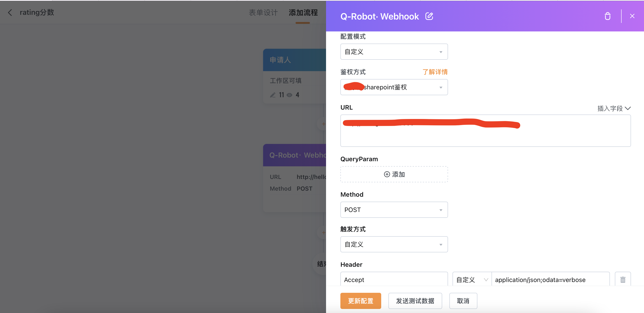The image size is (644, 313).
Task: Click the Accept header name field
Action: pos(394,280)
